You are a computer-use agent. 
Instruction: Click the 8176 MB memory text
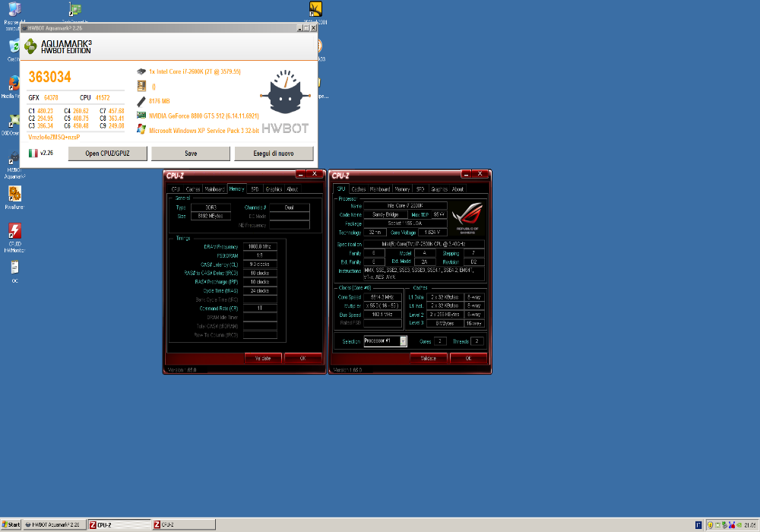[x=160, y=101]
